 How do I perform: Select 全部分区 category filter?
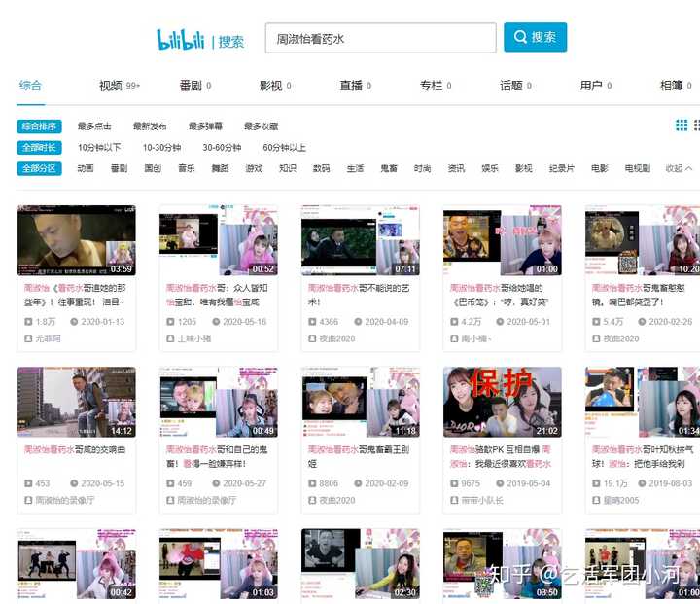tap(39, 168)
